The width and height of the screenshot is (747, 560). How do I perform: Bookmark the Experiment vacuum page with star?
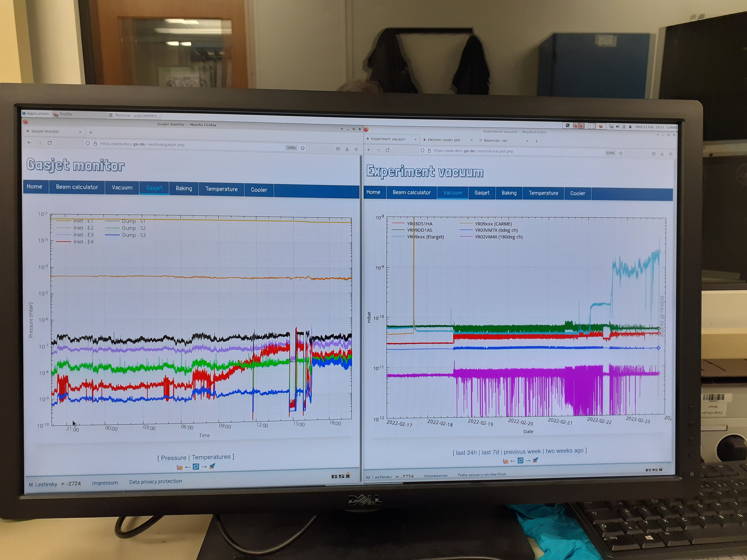pos(621,153)
